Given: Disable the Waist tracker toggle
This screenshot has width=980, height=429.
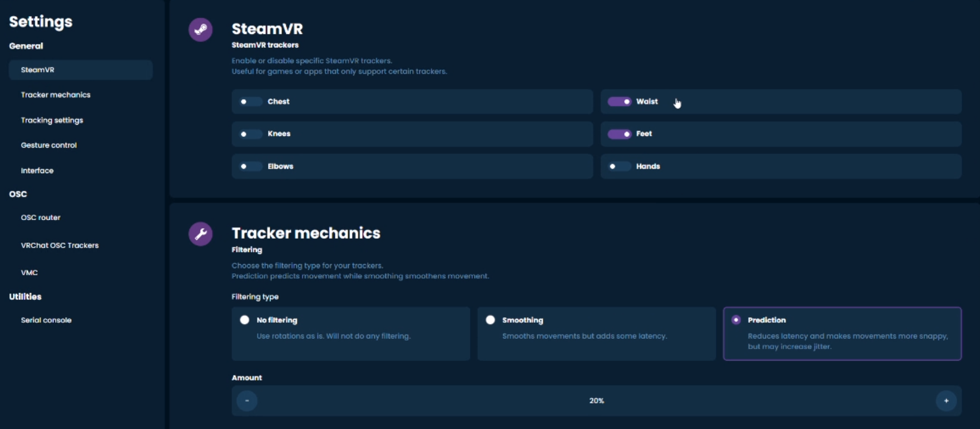Looking at the screenshot, I should click(619, 102).
